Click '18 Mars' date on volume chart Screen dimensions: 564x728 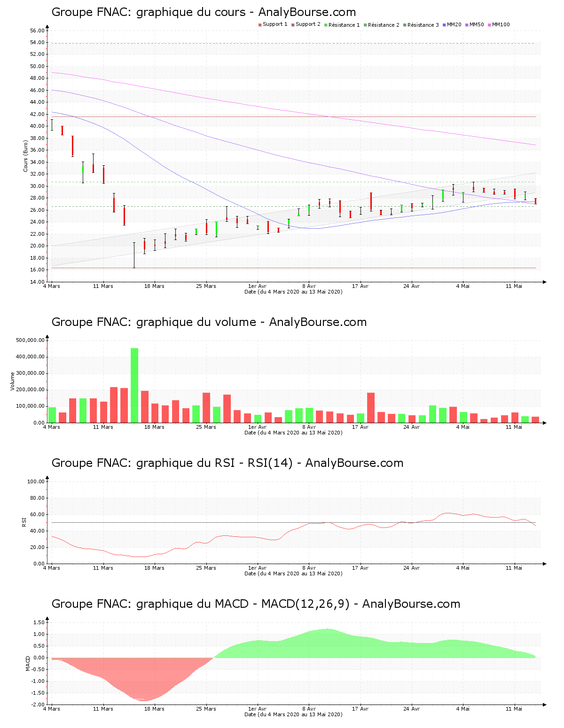click(154, 427)
